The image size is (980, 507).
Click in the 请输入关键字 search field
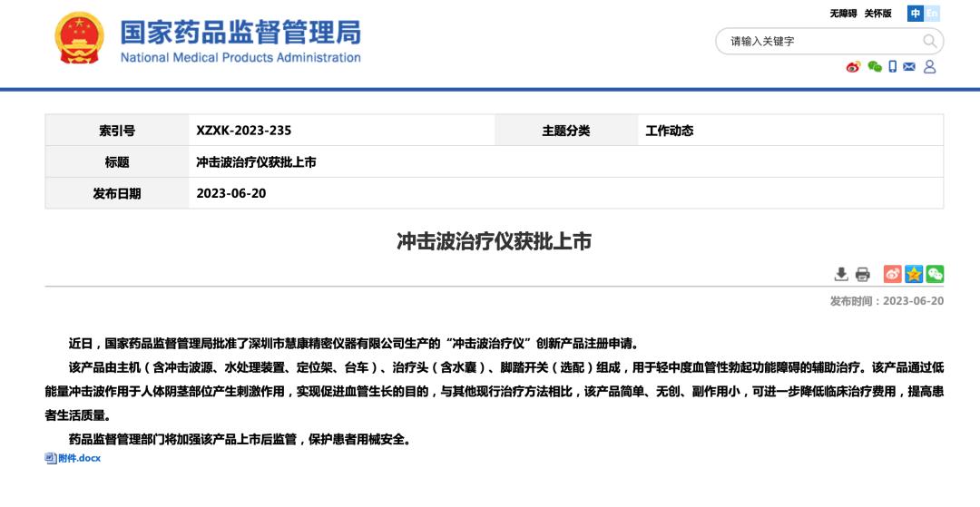[x=818, y=41]
